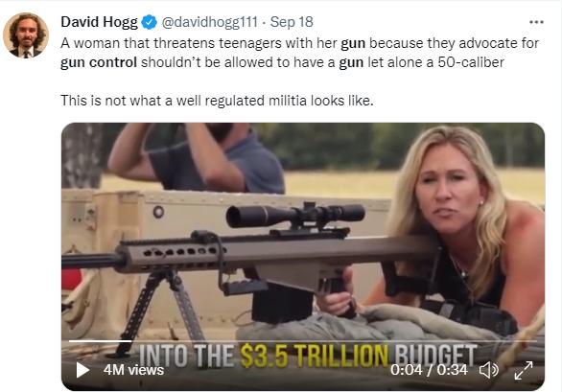Click the '$3.5 TRILLION' caption in the video

314,356
